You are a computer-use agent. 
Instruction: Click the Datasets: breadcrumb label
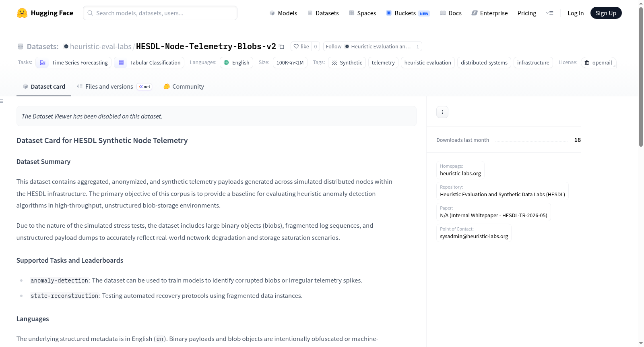43,46
